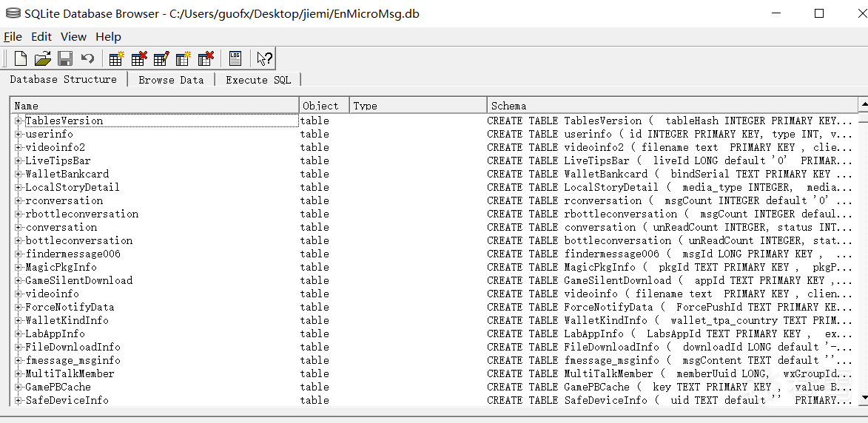Switch to the Browse Data tab

[171, 80]
